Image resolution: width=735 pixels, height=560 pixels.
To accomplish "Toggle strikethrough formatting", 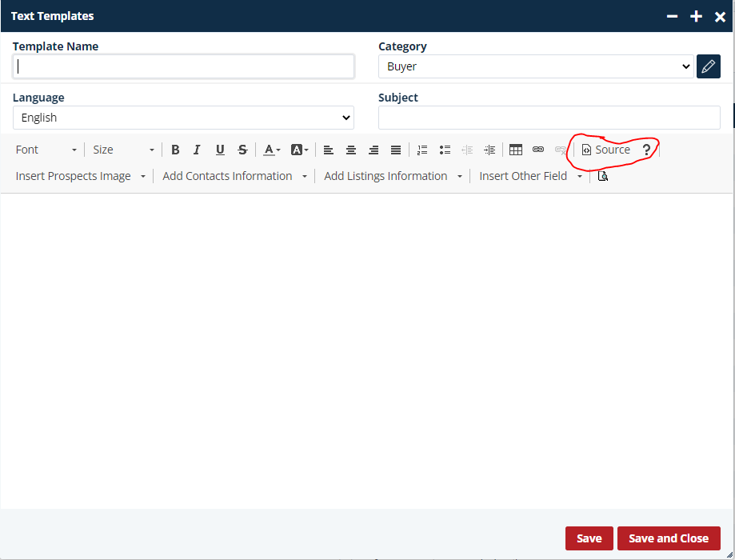I will [242, 150].
